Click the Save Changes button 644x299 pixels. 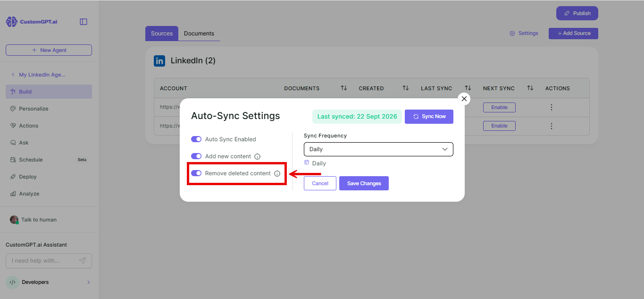[364, 183]
